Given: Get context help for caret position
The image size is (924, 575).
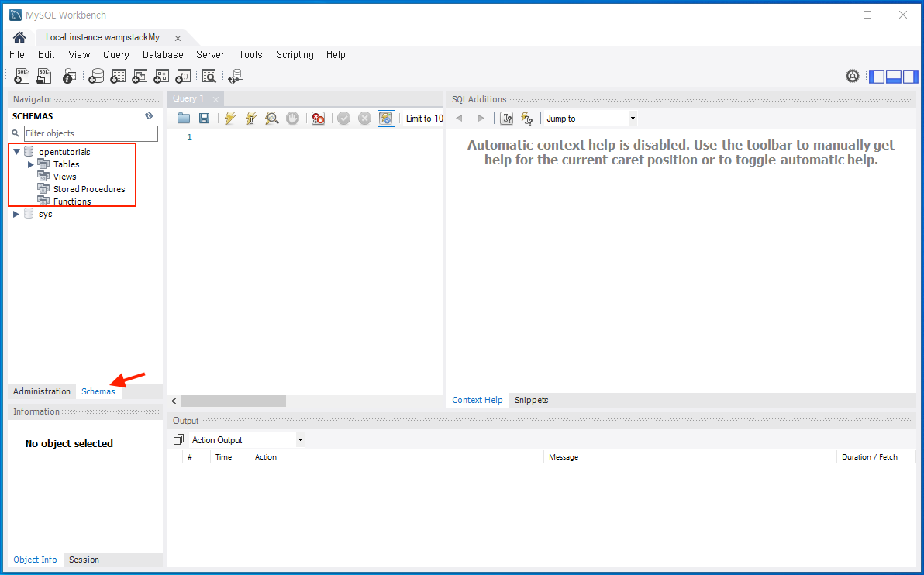Looking at the screenshot, I should click(506, 119).
